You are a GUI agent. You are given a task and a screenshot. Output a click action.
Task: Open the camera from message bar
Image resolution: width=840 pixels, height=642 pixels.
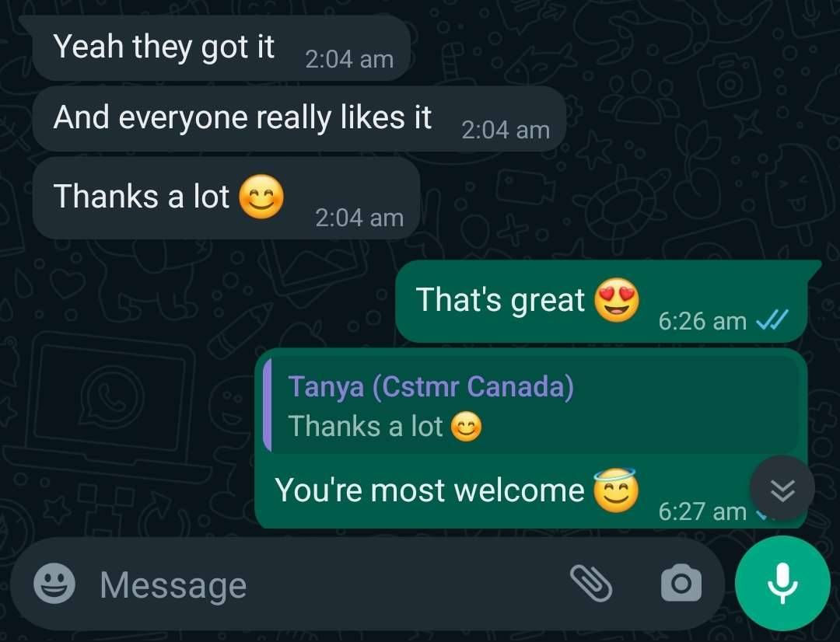point(681,583)
